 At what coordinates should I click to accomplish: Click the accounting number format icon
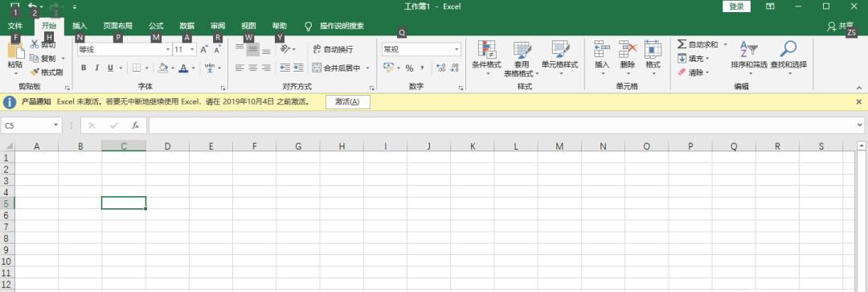[389, 68]
